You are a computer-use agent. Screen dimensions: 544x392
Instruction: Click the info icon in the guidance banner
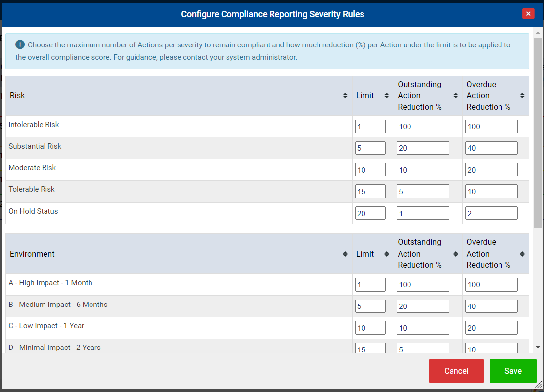click(20, 44)
